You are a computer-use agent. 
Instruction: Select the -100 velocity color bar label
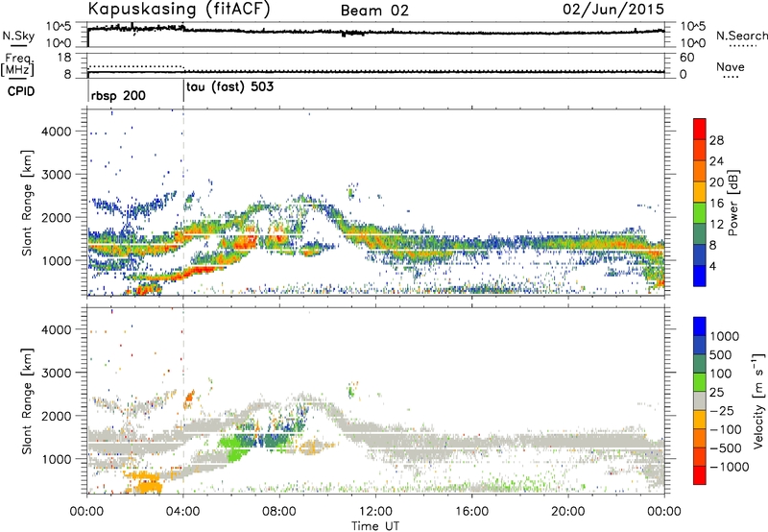[x=726, y=429]
